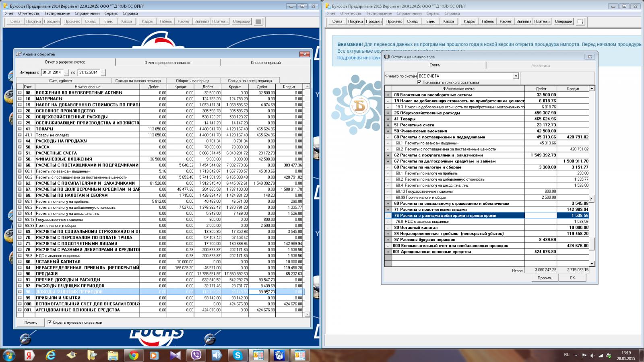Screen dimensions: 644x362
Task: Open the 'Список операций' tab
Action: coord(265,62)
